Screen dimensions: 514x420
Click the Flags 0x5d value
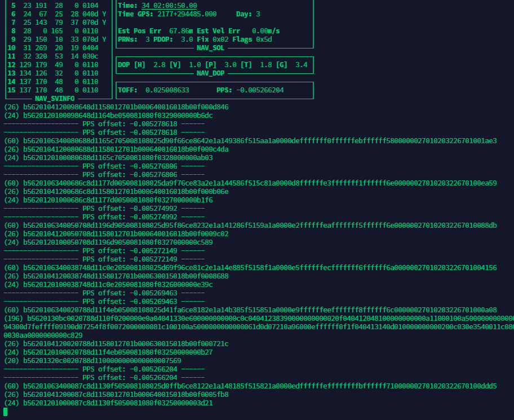pos(252,39)
